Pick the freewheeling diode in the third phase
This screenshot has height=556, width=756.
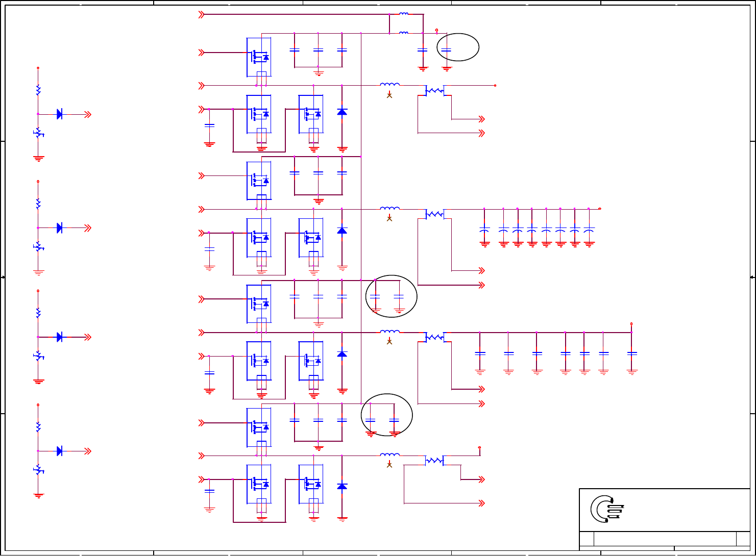[342, 353]
